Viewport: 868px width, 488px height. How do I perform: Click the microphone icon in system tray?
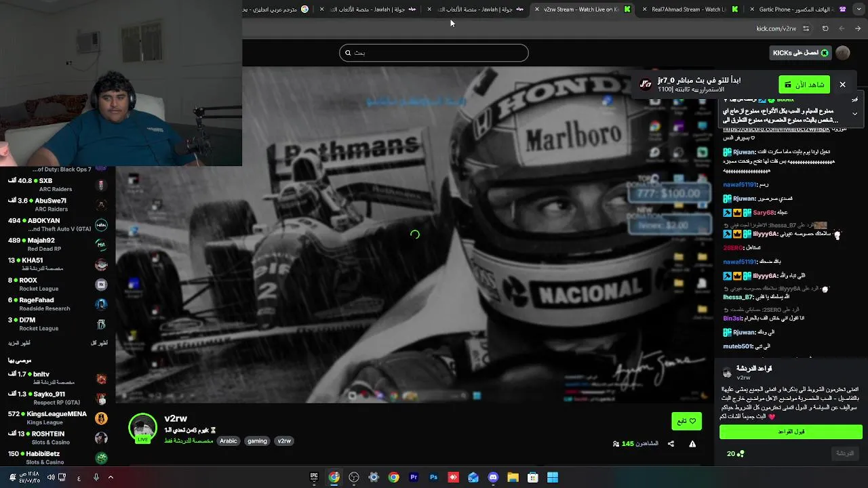pyautogui.click(x=96, y=477)
